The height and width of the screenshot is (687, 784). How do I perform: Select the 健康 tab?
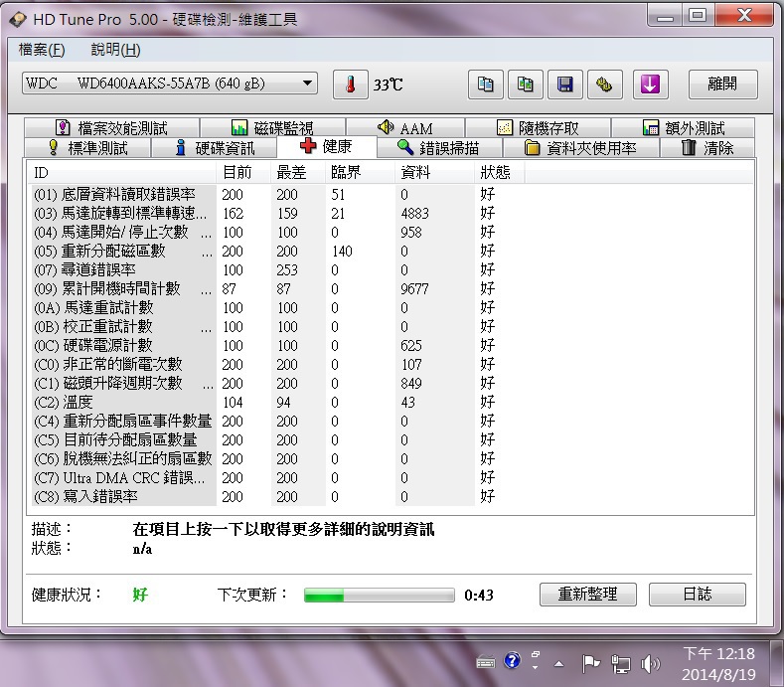[327, 146]
